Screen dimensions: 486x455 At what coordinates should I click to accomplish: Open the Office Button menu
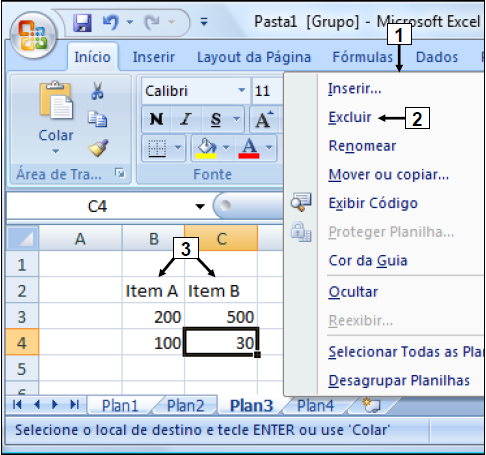click(x=33, y=35)
